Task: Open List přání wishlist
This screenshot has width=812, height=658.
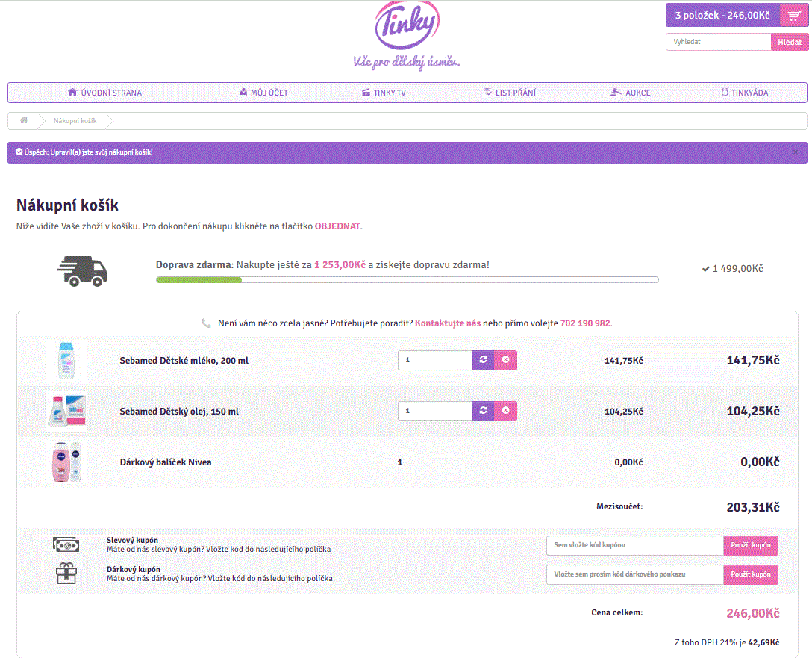Action: 510,93
